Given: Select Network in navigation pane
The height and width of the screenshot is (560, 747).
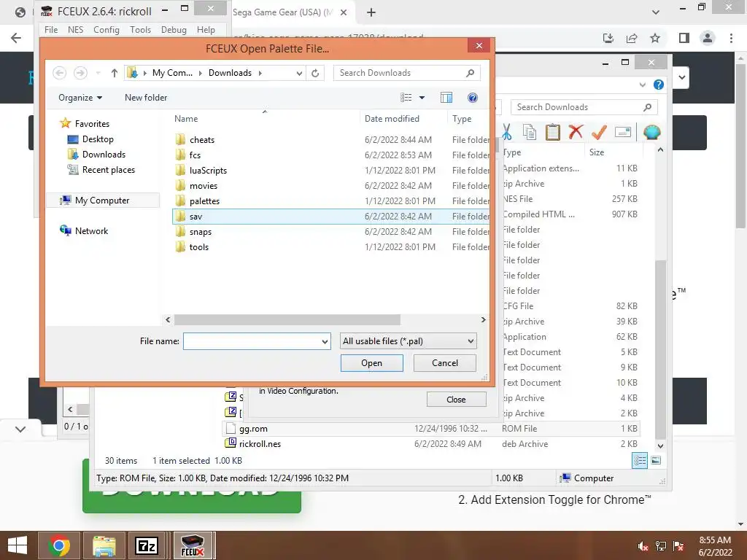Looking at the screenshot, I should (91, 231).
